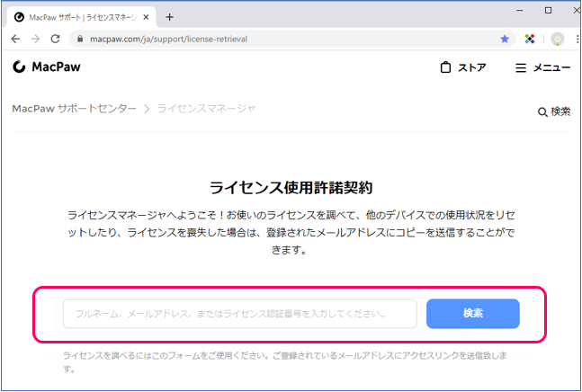Screen dimensions: 582x392
Task: Click the padlock site info icon
Action: pos(79,39)
